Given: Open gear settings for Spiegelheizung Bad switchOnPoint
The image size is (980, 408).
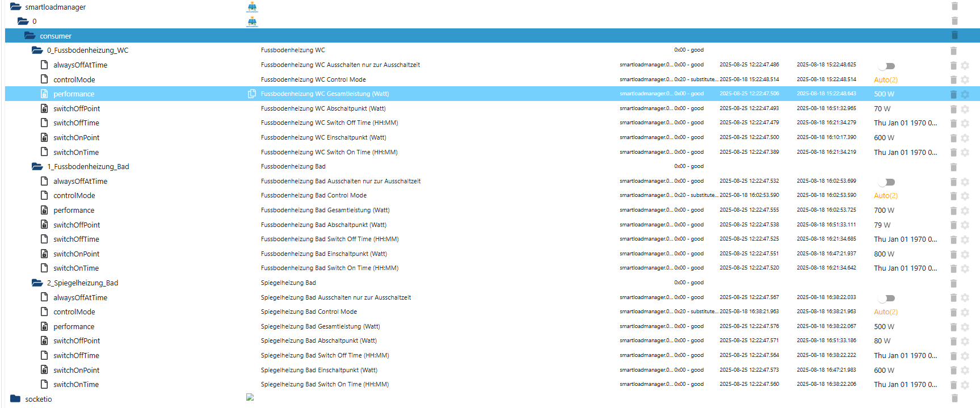Looking at the screenshot, I should tap(965, 371).
